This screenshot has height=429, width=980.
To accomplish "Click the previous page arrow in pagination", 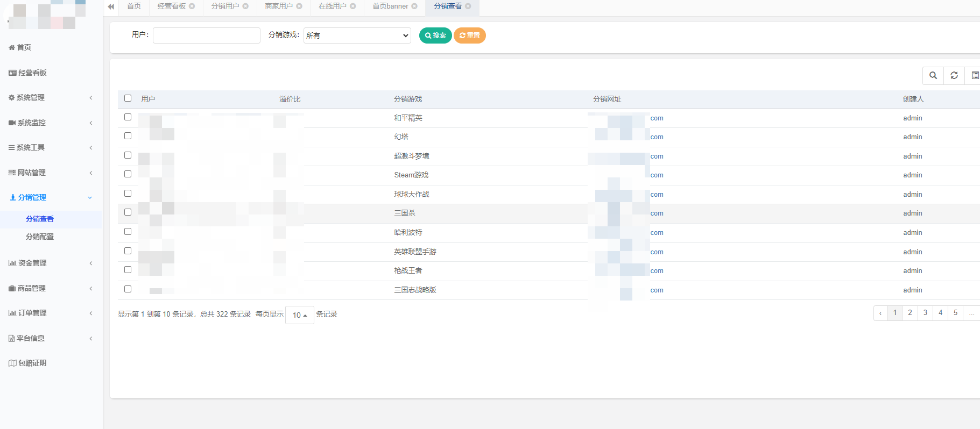I will coord(880,313).
